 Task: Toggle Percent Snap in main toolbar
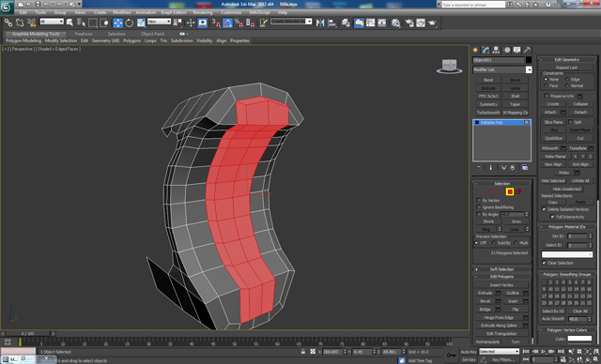[x=239, y=23]
